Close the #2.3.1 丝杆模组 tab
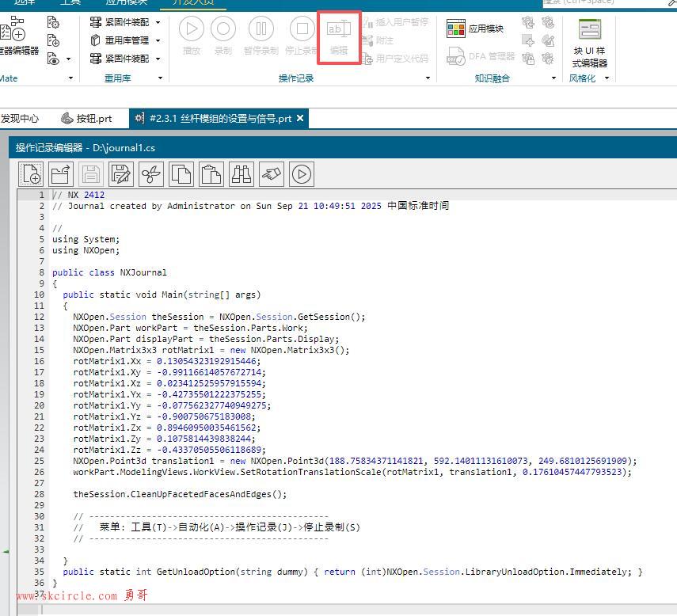677x616 pixels. coord(301,119)
